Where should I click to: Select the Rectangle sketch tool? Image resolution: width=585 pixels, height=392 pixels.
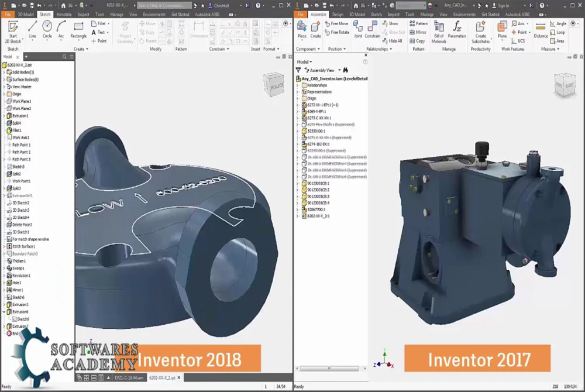pos(78,30)
